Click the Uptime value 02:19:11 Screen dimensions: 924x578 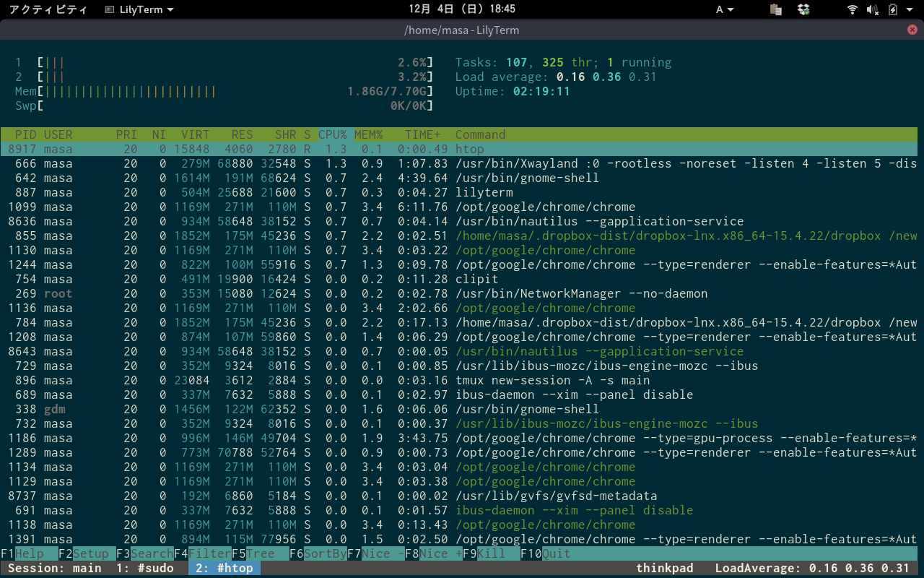pos(542,91)
